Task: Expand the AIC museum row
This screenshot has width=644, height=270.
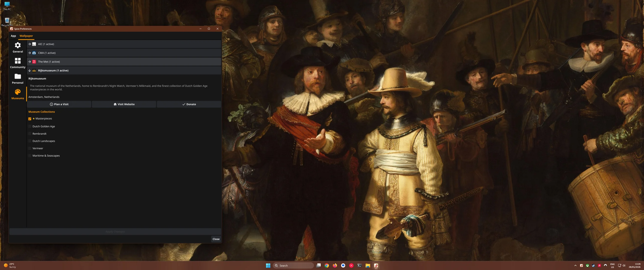Action: tap(124, 44)
